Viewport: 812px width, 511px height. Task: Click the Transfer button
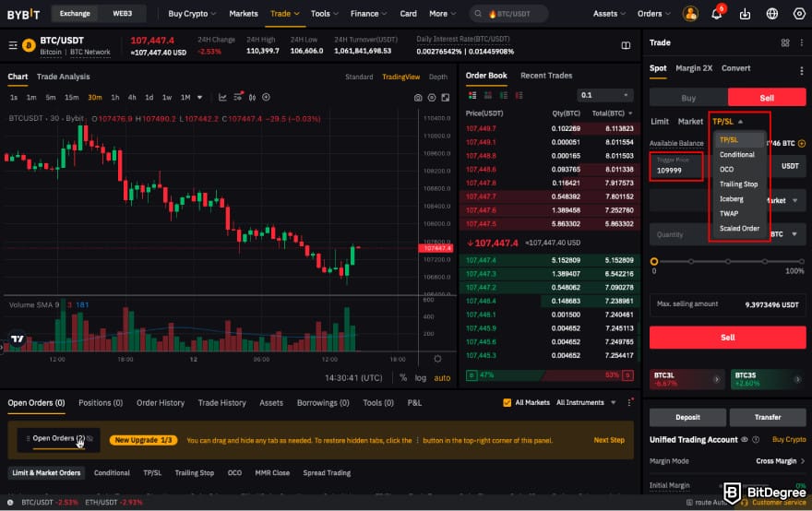tap(768, 417)
